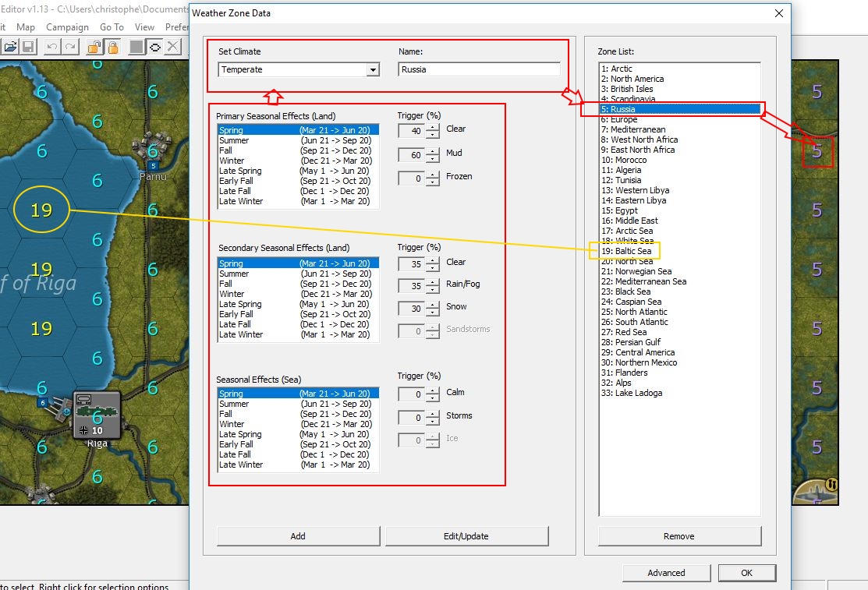Increase the Calm trigger percentage
Image resolution: width=868 pixels, height=590 pixels.
(x=433, y=390)
